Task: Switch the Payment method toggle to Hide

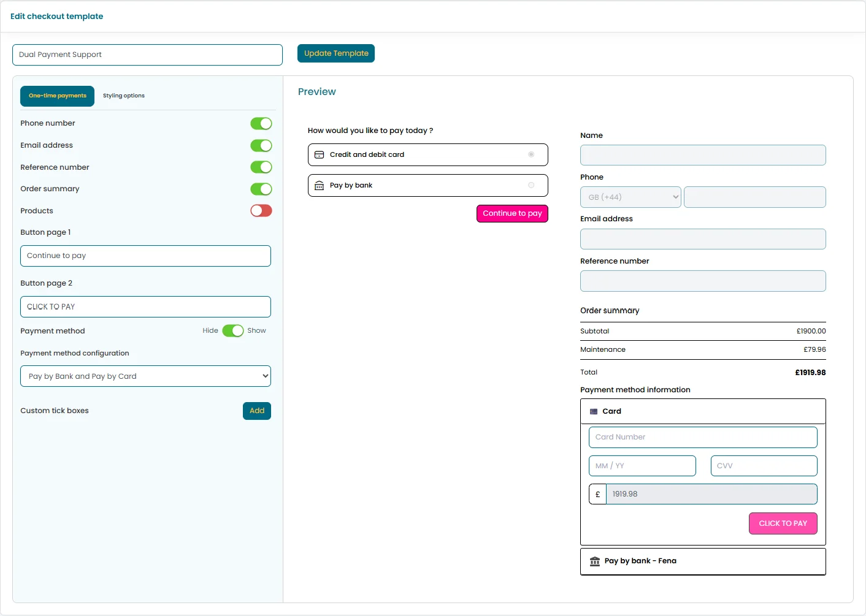Action: coord(234,330)
